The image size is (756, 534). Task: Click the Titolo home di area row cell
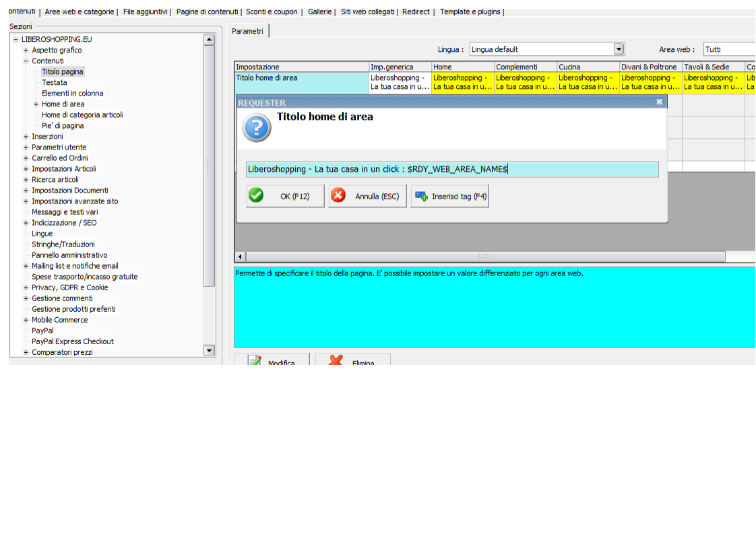point(302,82)
